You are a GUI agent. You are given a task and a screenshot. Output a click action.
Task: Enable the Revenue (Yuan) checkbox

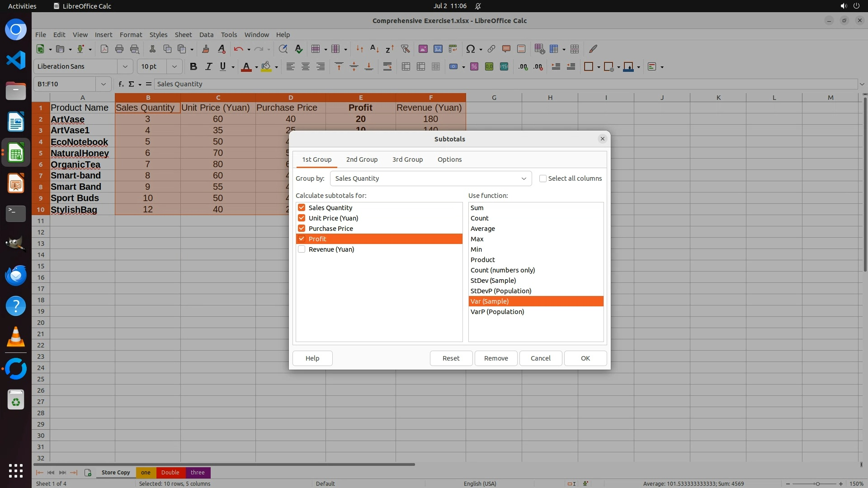(302, 249)
